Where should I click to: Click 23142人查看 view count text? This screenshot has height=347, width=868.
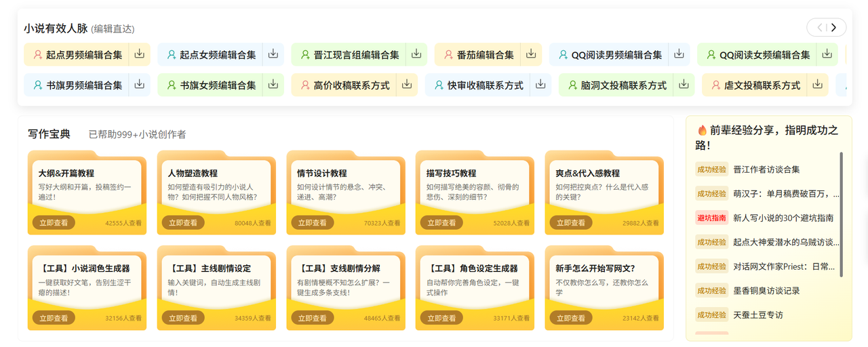pyautogui.click(x=641, y=319)
